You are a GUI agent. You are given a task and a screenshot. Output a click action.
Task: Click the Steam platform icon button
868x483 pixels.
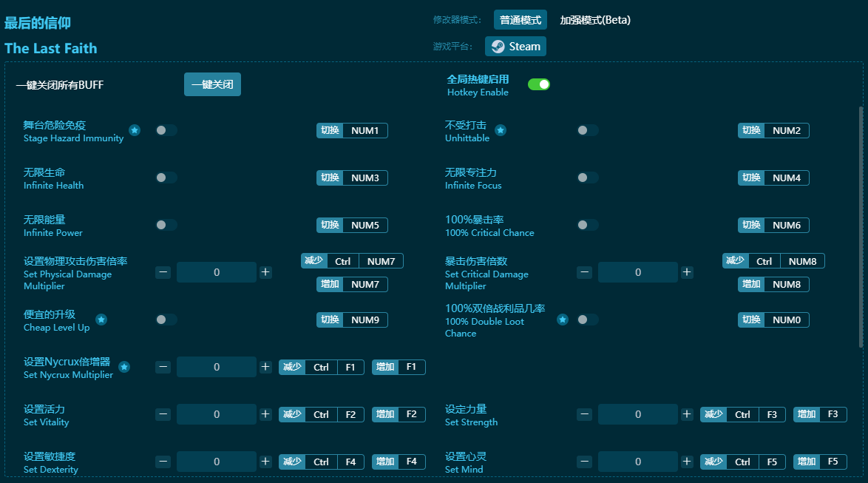[515, 46]
